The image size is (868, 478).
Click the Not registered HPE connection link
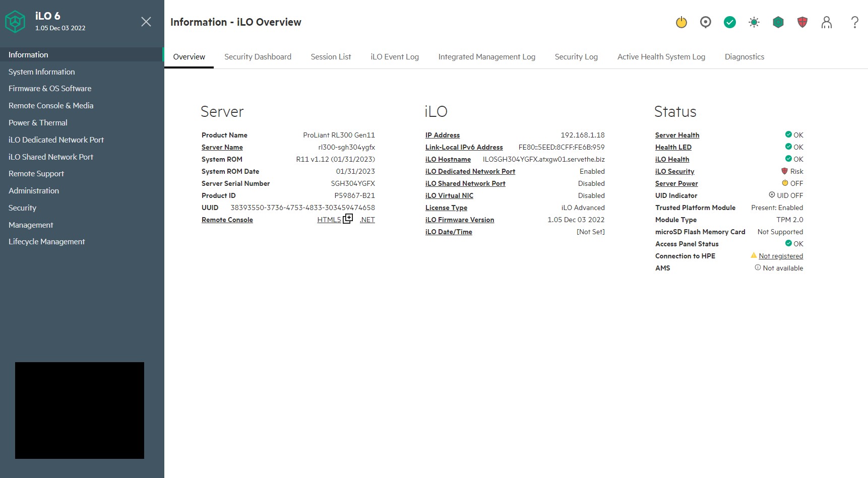pyautogui.click(x=781, y=256)
